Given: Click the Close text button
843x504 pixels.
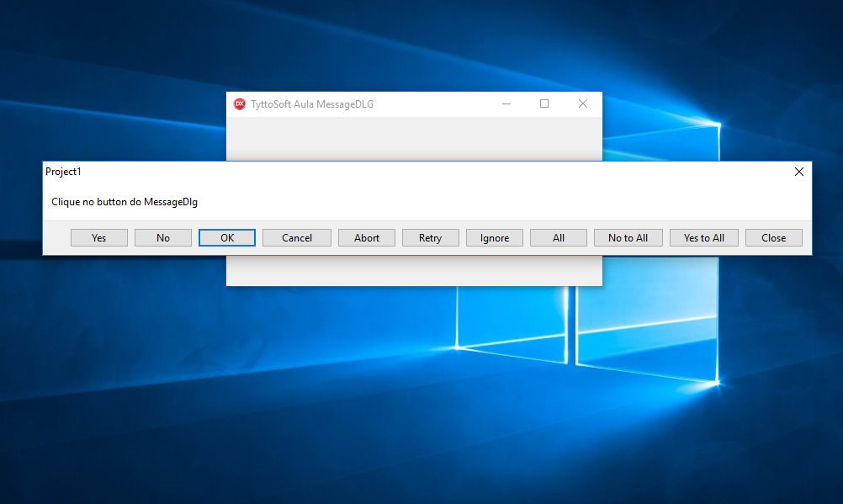Looking at the screenshot, I should 773,238.
